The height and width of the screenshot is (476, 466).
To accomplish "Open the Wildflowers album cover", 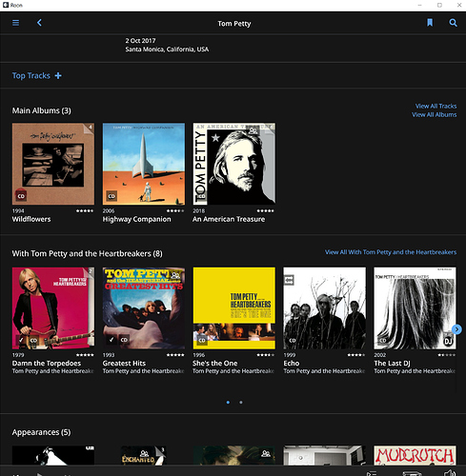I will tap(53, 164).
